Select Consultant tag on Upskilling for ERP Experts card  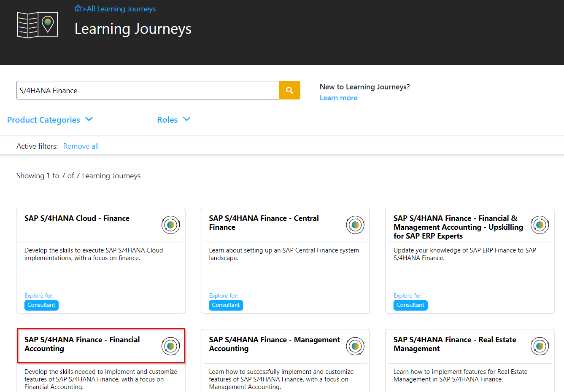(x=410, y=305)
